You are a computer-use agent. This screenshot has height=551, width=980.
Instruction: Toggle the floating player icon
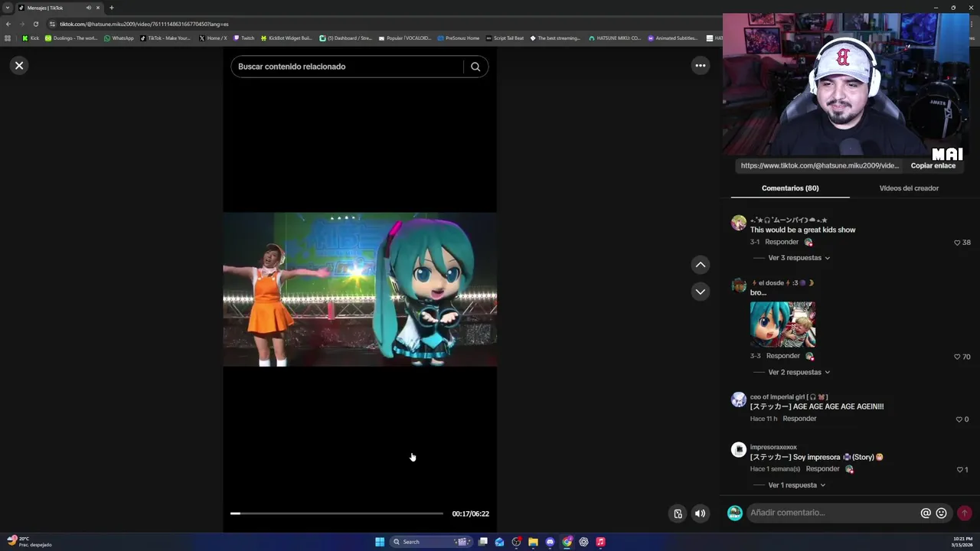click(x=678, y=514)
